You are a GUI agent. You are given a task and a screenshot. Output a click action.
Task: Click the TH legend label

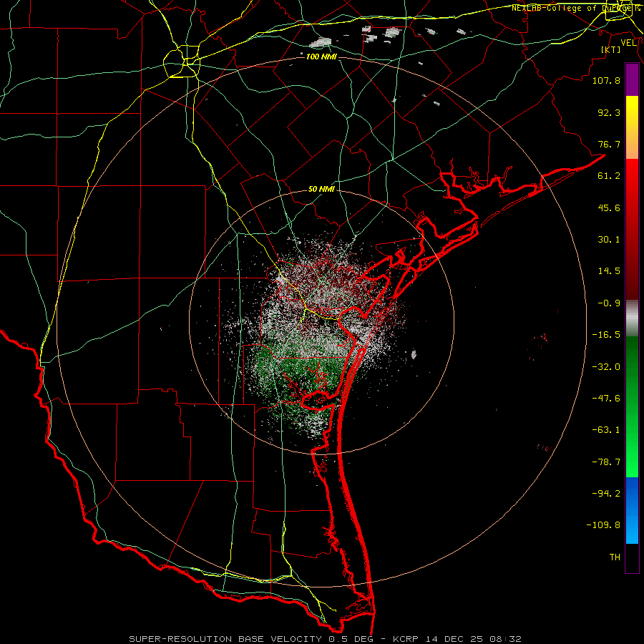tap(615, 557)
